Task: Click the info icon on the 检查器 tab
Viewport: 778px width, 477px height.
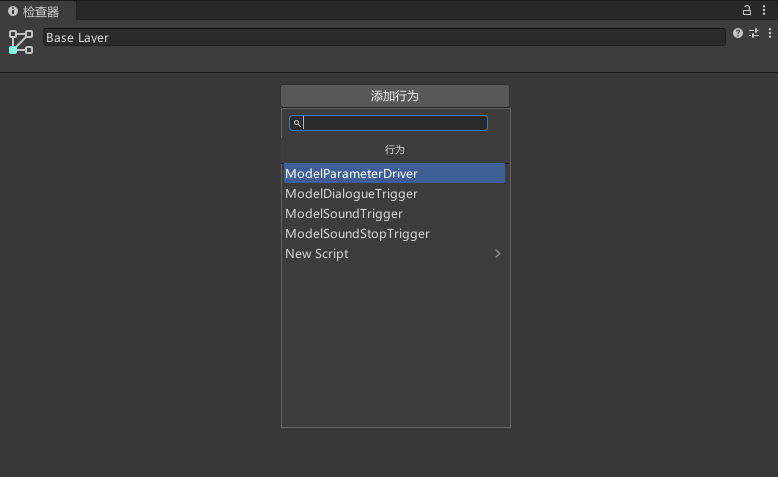Action: point(13,12)
